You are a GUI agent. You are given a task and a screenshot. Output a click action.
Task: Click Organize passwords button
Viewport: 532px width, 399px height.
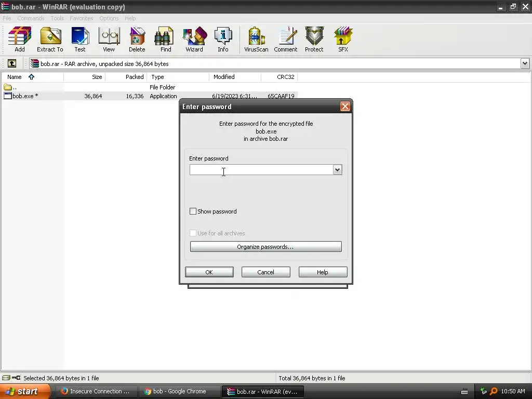pyautogui.click(x=265, y=247)
